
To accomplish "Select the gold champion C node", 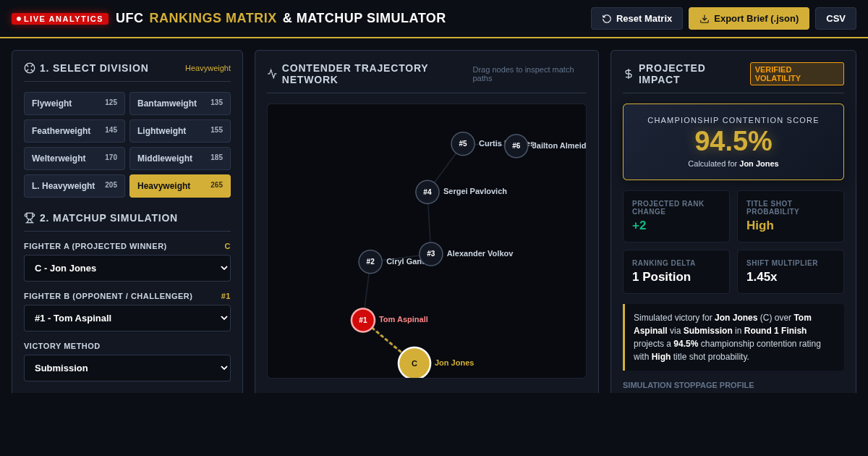I will point(414,363).
